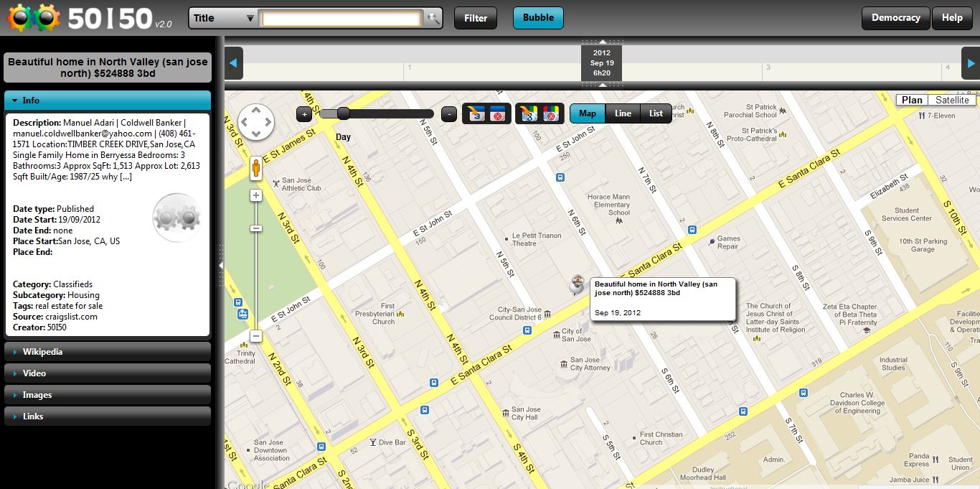The width and height of the screenshot is (980, 489).
Task: Click bus stop icon near Horace Mann School
Action: pyautogui.click(x=560, y=177)
